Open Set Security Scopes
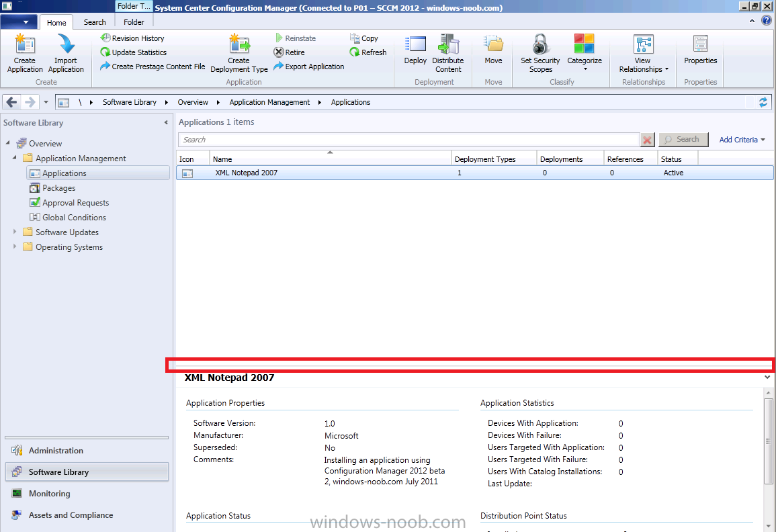 point(540,54)
